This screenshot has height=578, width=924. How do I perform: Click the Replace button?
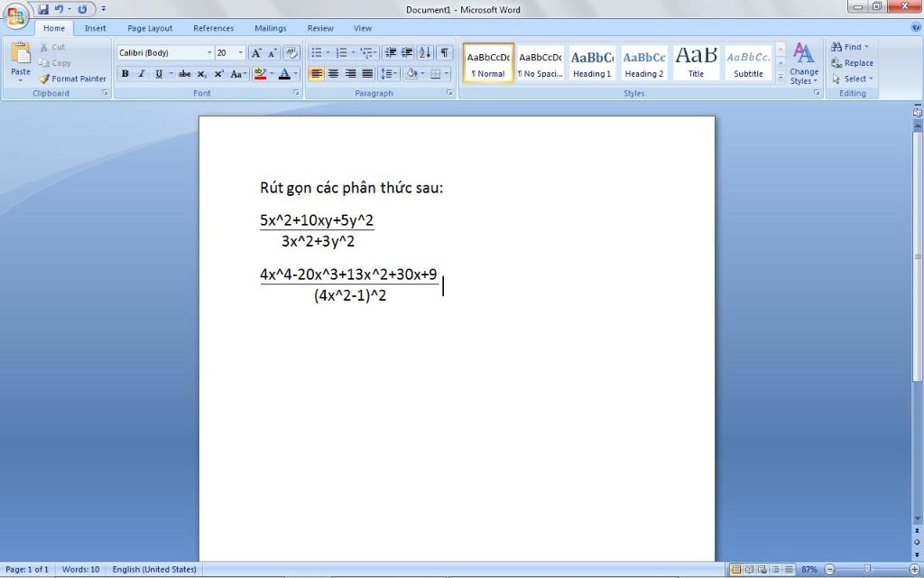coord(852,63)
